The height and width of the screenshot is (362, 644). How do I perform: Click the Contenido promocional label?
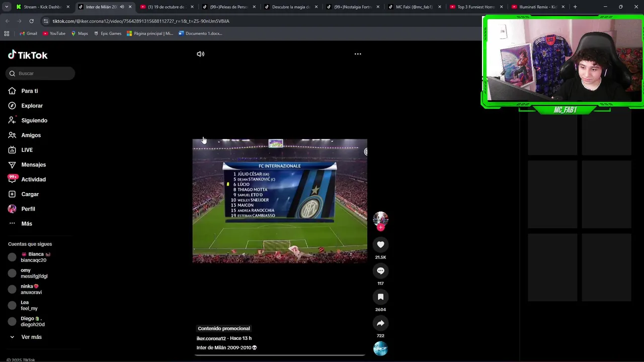pyautogui.click(x=224, y=328)
